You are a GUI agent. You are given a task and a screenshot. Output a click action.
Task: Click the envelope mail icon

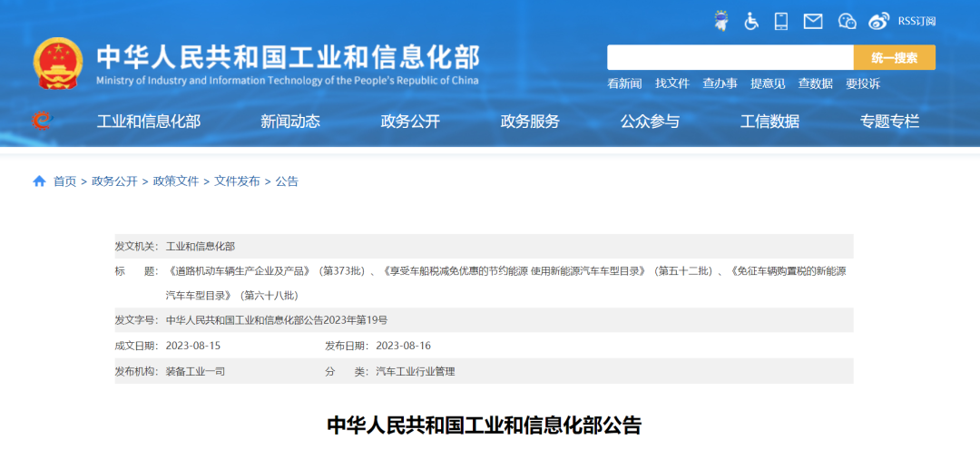point(813,21)
